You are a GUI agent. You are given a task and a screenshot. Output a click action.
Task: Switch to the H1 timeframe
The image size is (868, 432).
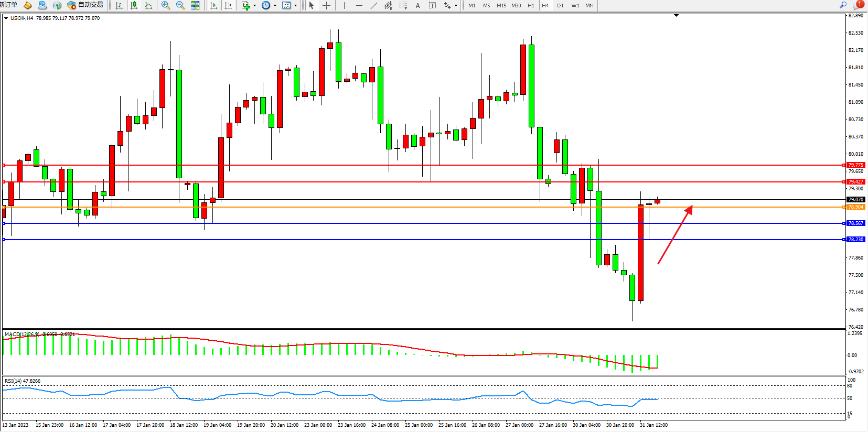(531, 5)
